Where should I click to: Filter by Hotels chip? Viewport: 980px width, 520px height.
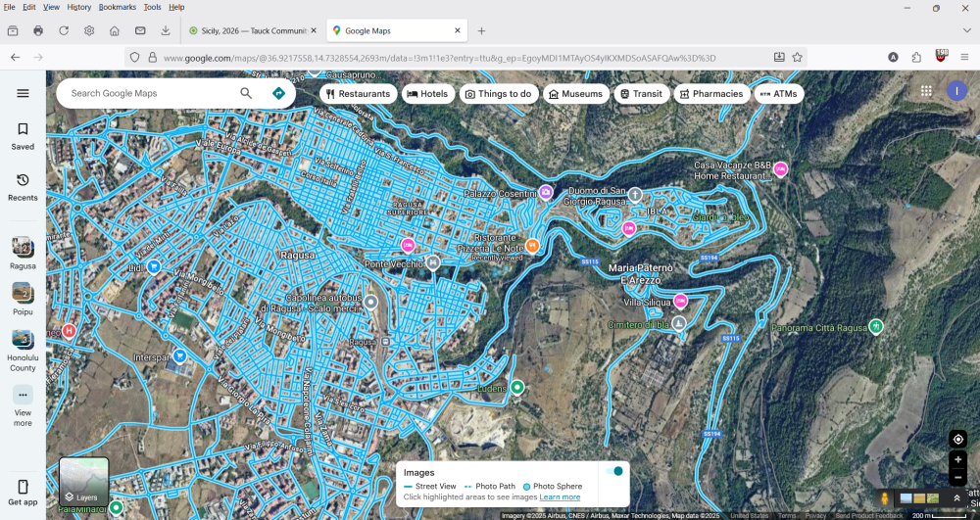(x=427, y=94)
